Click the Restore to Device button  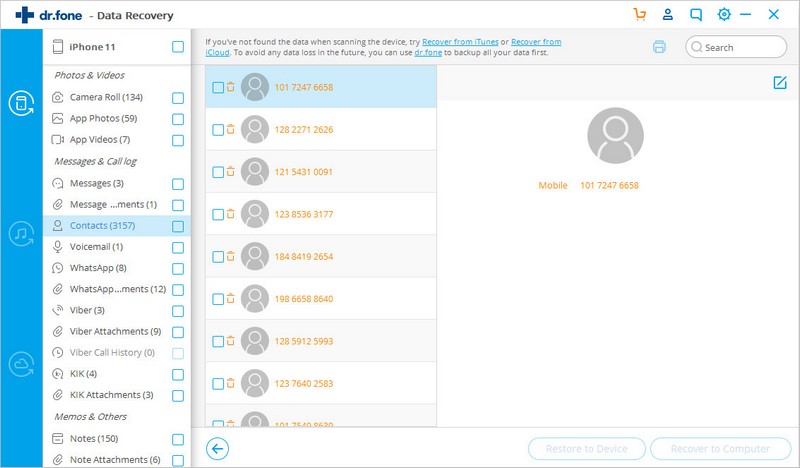[587, 449]
